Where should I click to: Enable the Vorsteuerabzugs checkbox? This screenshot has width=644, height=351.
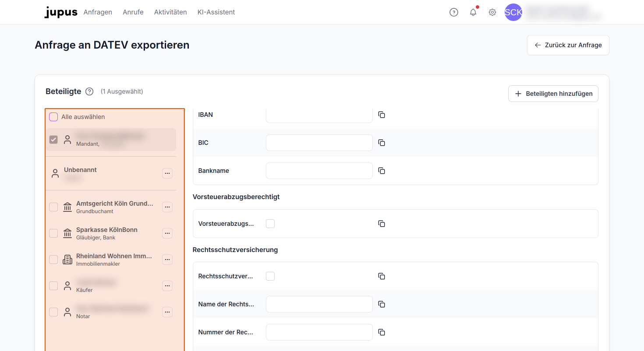(x=270, y=224)
